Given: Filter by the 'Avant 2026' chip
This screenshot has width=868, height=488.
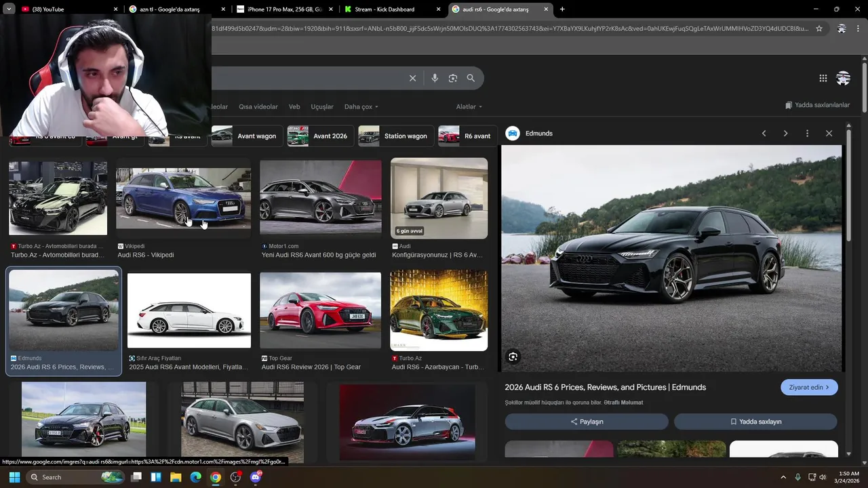Looking at the screenshot, I should tap(320, 136).
